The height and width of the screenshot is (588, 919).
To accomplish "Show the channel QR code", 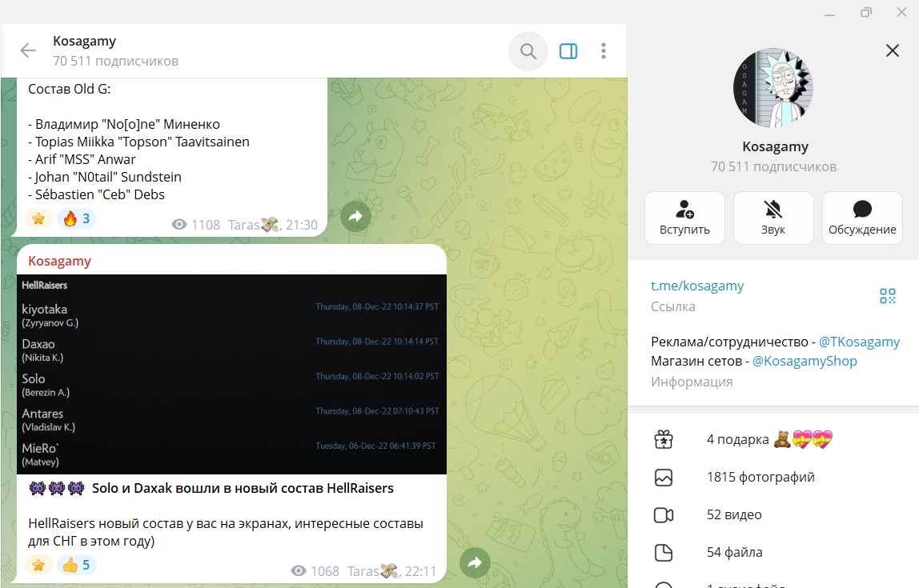I will pos(887,296).
